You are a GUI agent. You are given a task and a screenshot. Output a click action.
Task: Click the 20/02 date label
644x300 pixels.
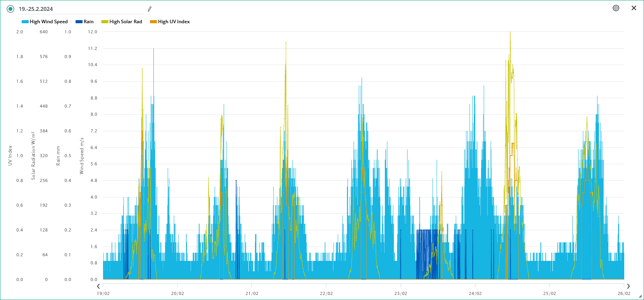(x=177, y=293)
